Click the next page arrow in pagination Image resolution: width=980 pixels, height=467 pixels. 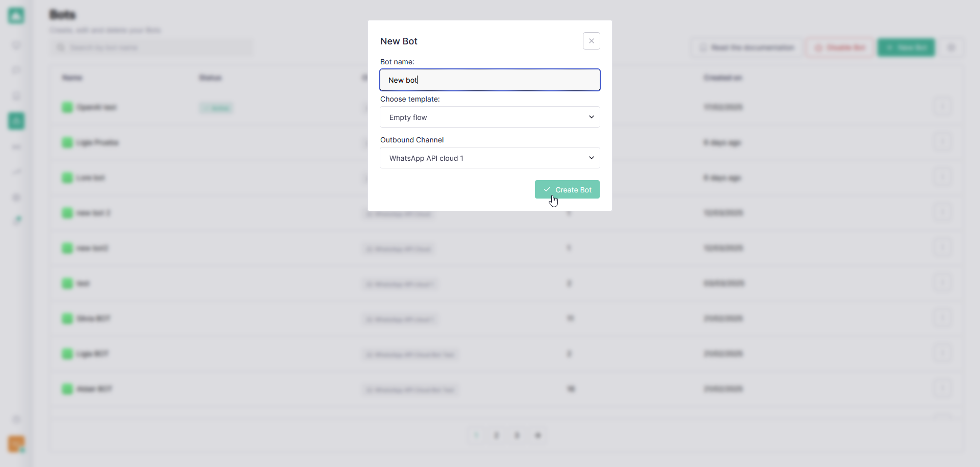tap(537, 435)
